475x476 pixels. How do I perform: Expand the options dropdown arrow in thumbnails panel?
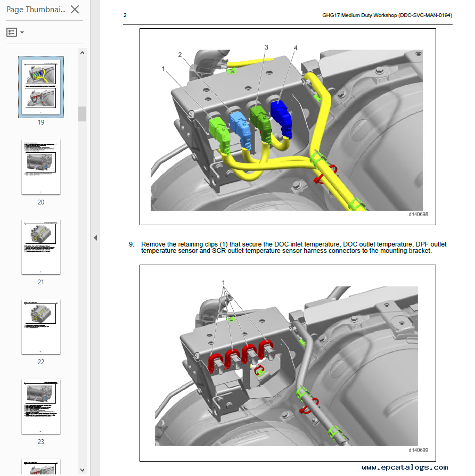22,32
